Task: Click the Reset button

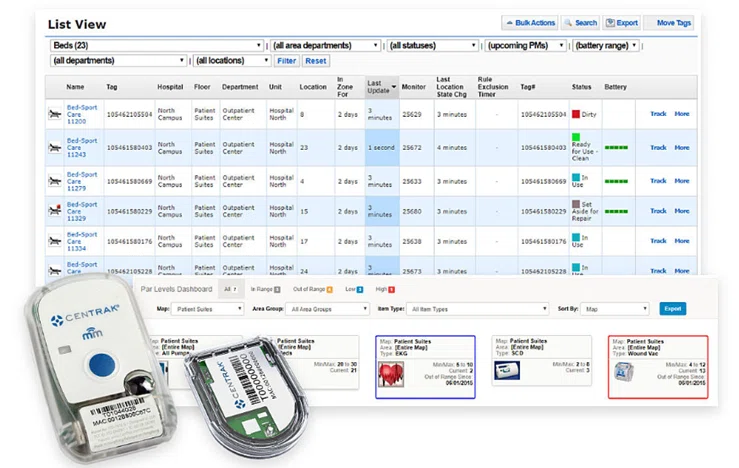Action: pos(315,61)
